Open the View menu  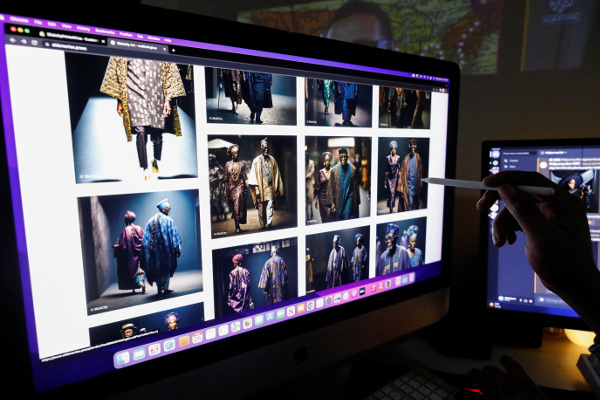[67, 26]
